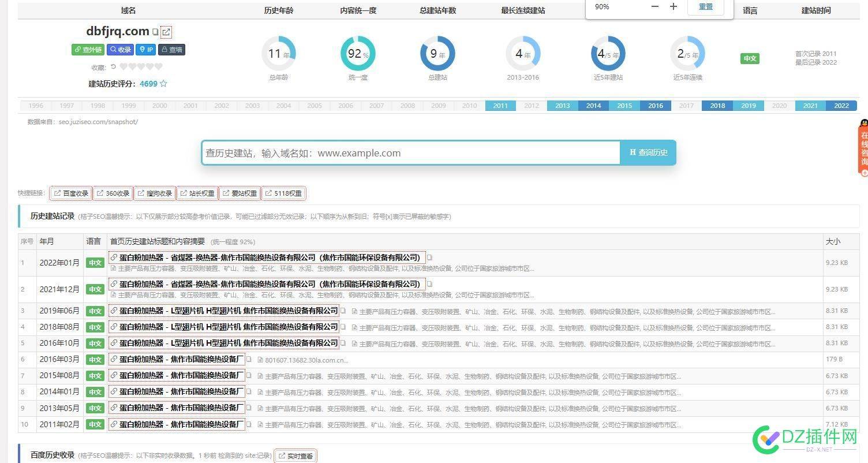Image resolution: width=868 pixels, height=463 pixels.
Task: Click the 7.12 KB size cell
Action: point(836,424)
